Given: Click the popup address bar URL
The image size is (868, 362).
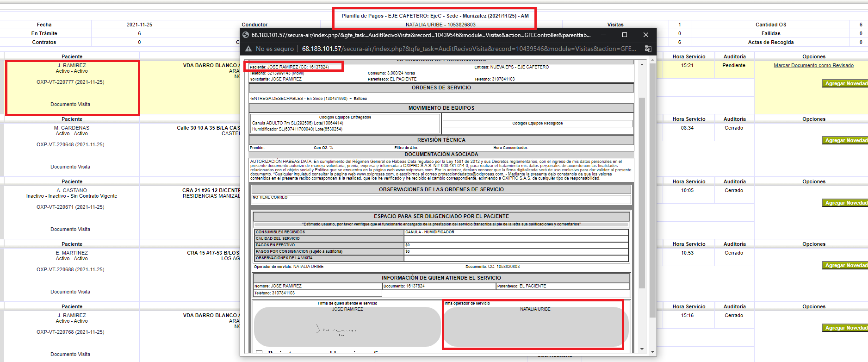Looking at the screenshot, I should coord(469,49).
